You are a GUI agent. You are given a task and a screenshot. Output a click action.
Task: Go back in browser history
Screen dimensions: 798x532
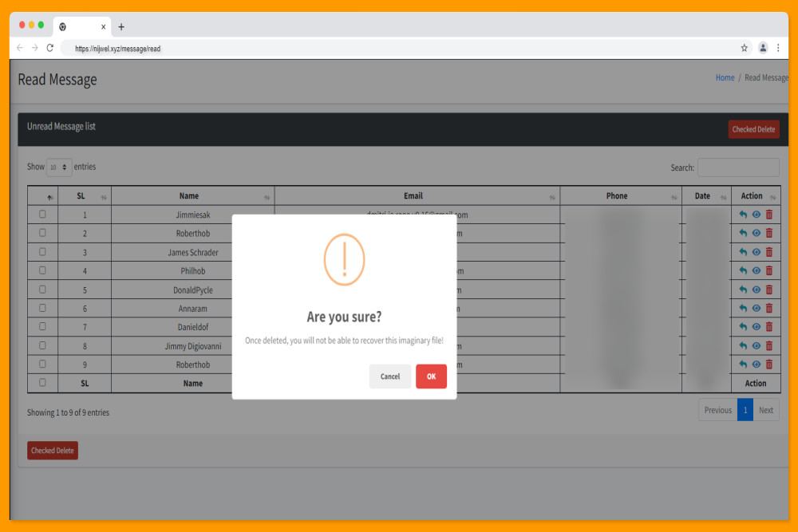(20, 48)
